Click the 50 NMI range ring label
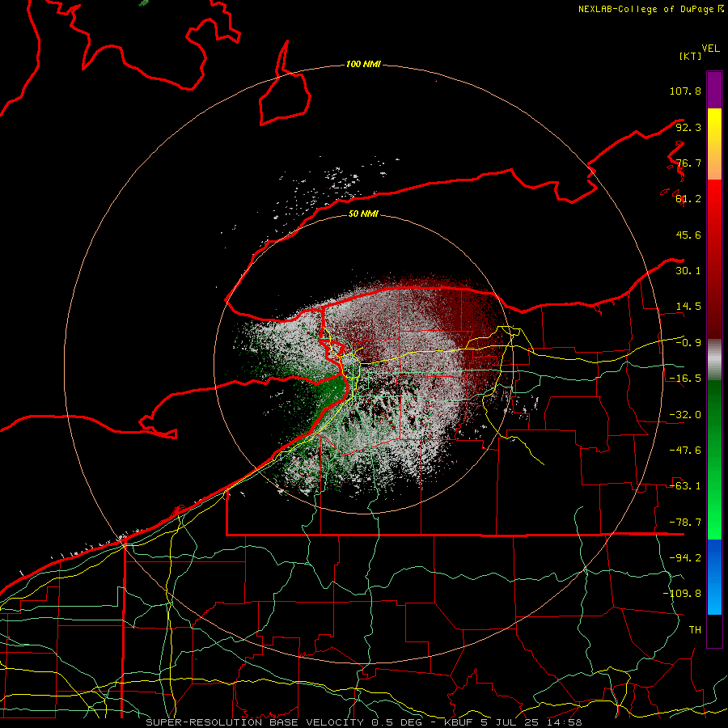Image resolution: width=728 pixels, height=728 pixels. click(363, 214)
